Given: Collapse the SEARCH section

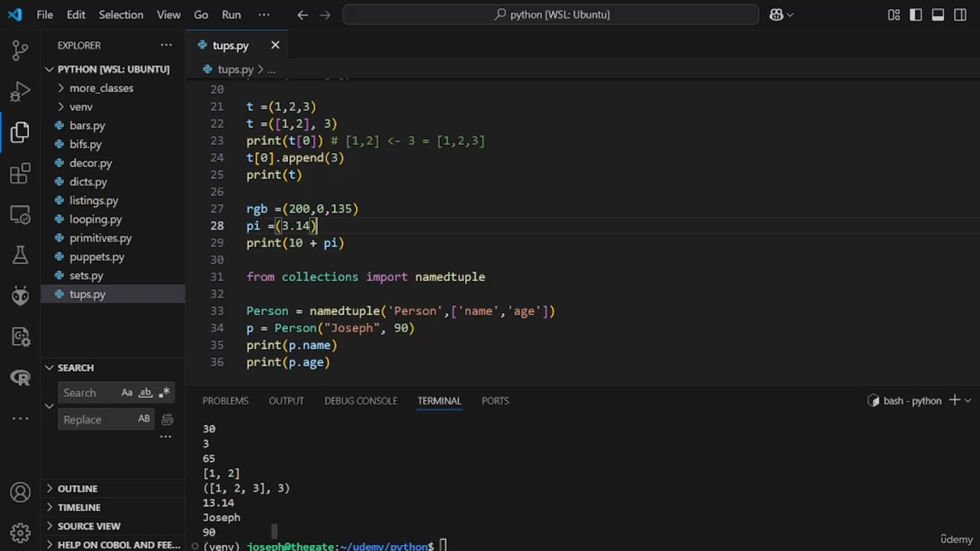Looking at the screenshot, I should coord(113,368).
